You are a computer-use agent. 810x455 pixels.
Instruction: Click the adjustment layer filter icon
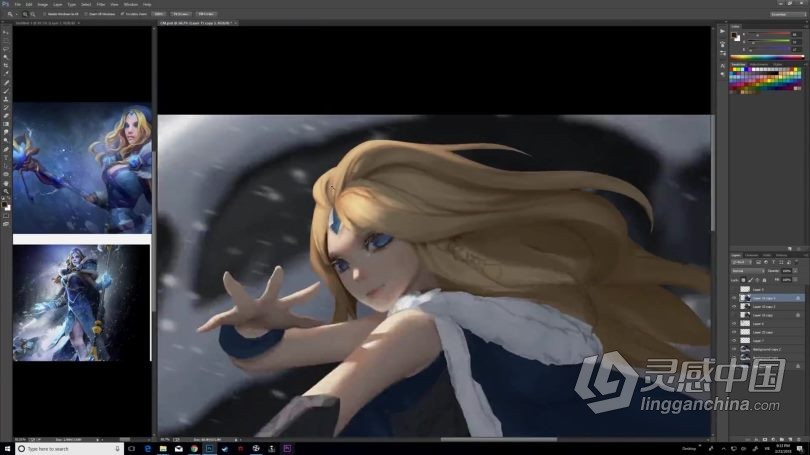pyautogui.click(x=766, y=262)
